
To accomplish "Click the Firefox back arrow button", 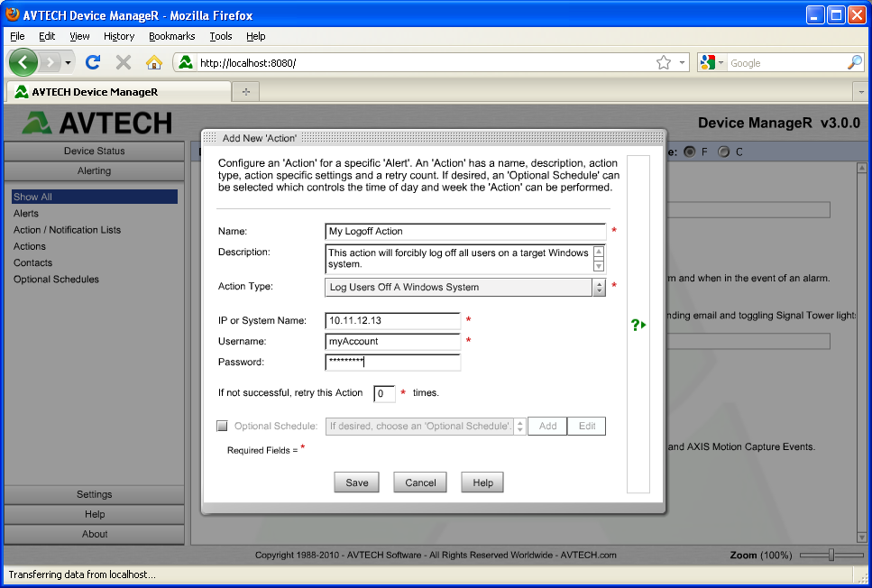I will (x=24, y=62).
